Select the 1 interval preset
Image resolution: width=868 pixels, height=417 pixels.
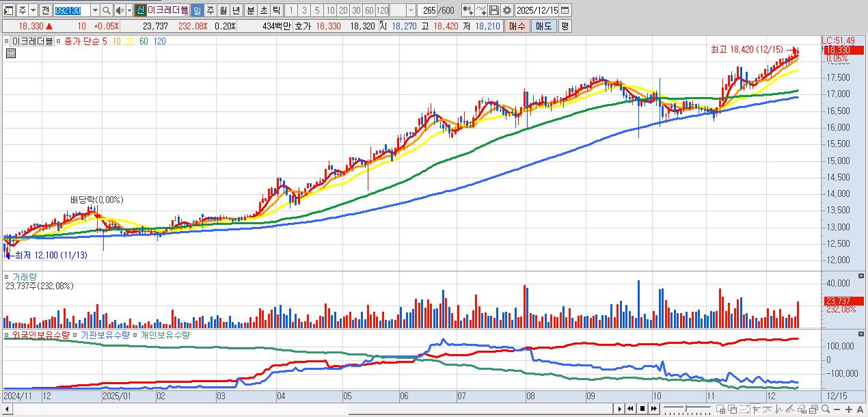pyautogui.click(x=291, y=10)
